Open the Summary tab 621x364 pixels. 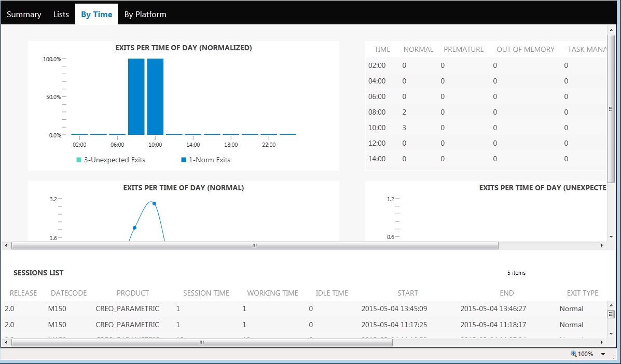(24, 14)
